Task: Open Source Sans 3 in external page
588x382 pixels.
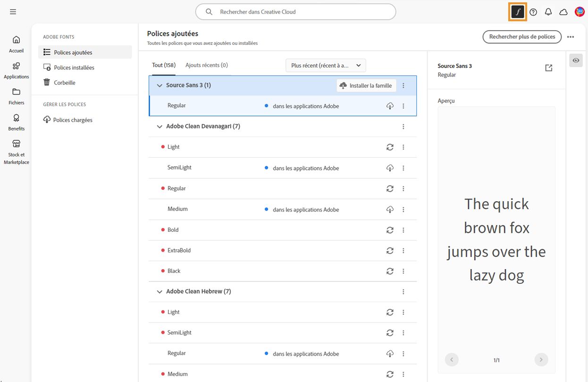Action: click(548, 68)
